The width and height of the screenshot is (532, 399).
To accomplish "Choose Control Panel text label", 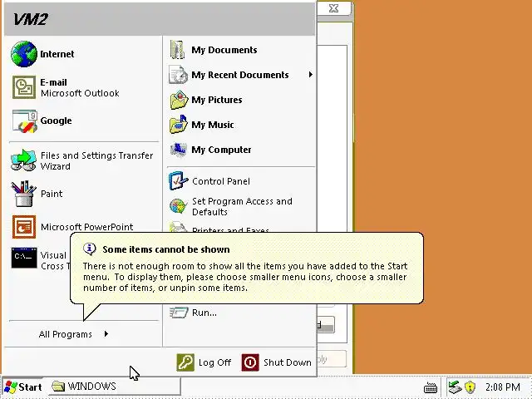I will pyautogui.click(x=221, y=181).
